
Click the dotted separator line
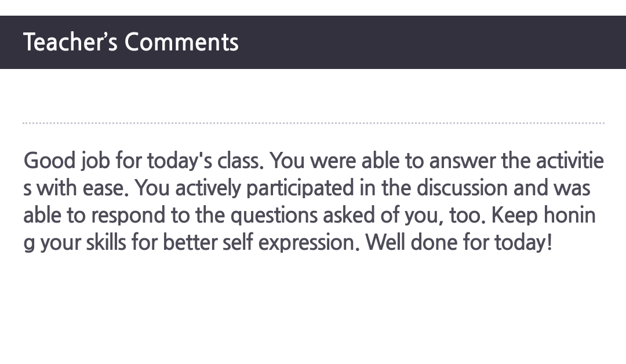point(314,123)
